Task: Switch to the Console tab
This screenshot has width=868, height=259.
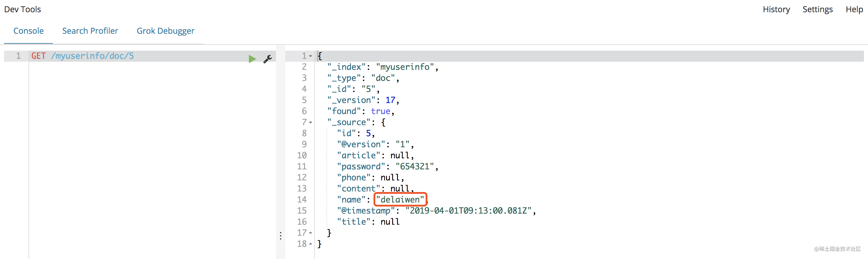Action: click(28, 31)
